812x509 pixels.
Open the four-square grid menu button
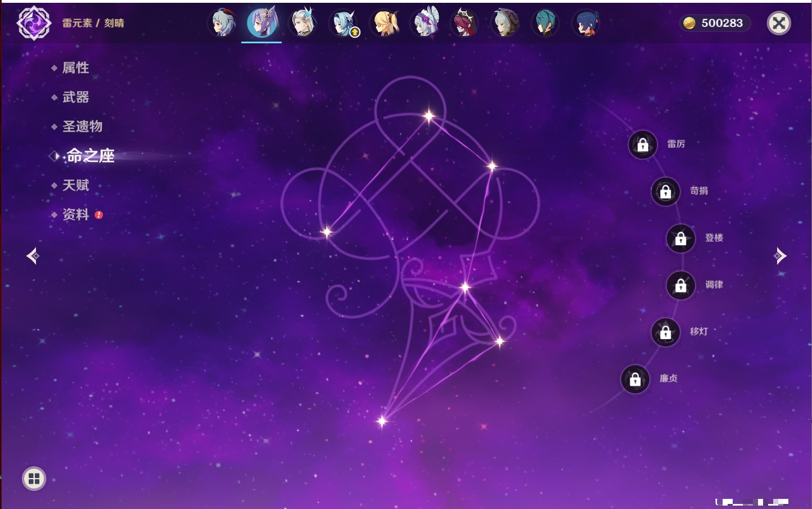(34, 479)
